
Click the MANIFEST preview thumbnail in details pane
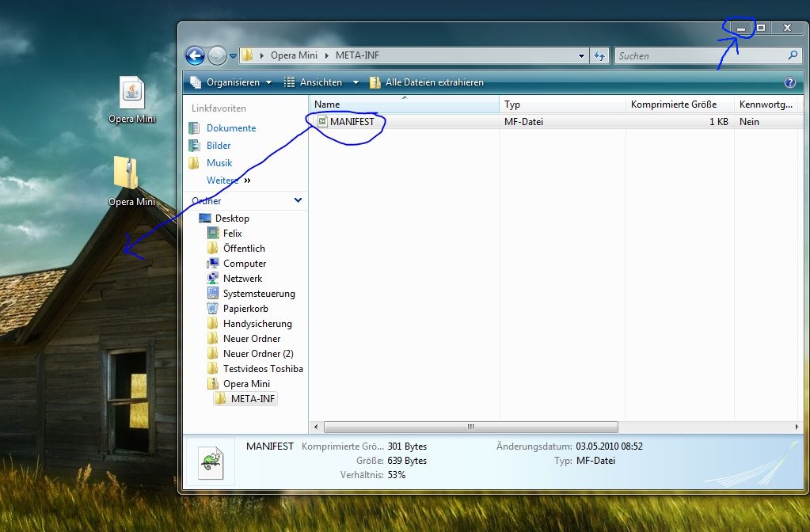tap(211, 463)
